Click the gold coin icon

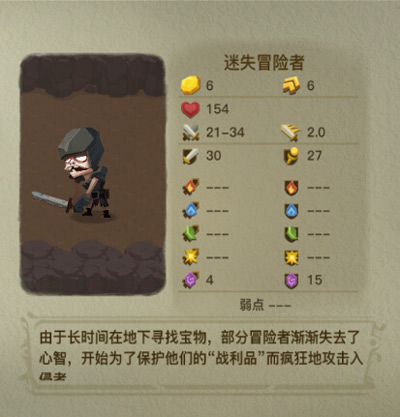(x=190, y=85)
